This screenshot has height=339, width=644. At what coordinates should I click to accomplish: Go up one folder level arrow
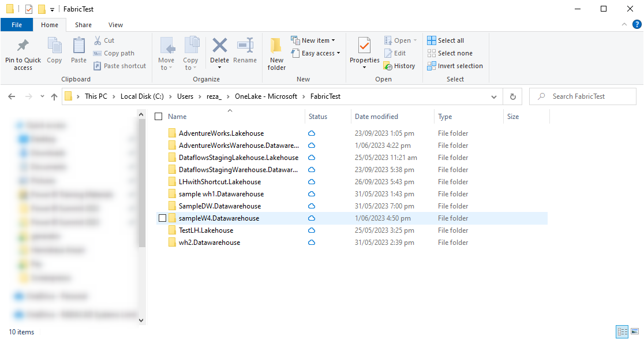pos(54,96)
